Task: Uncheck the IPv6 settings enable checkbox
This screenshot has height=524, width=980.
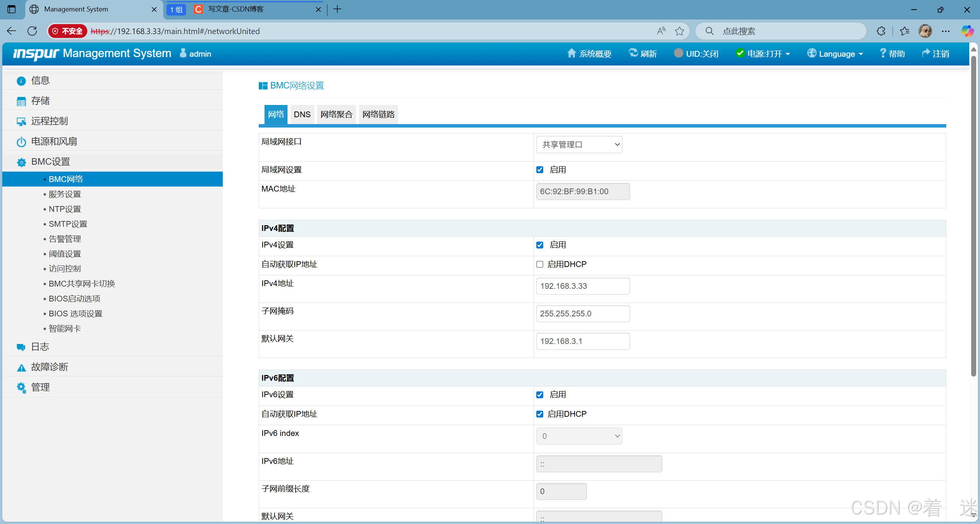Action: pyautogui.click(x=540, y=395)
